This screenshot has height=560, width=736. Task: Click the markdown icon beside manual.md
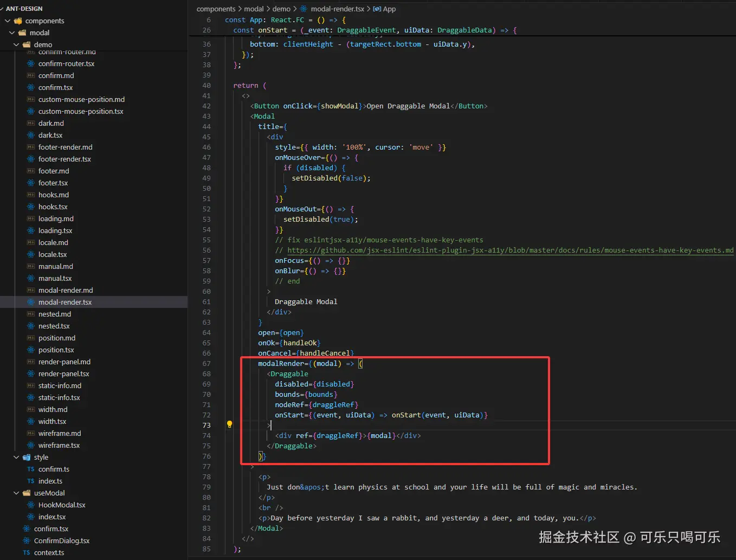(31, 266)
